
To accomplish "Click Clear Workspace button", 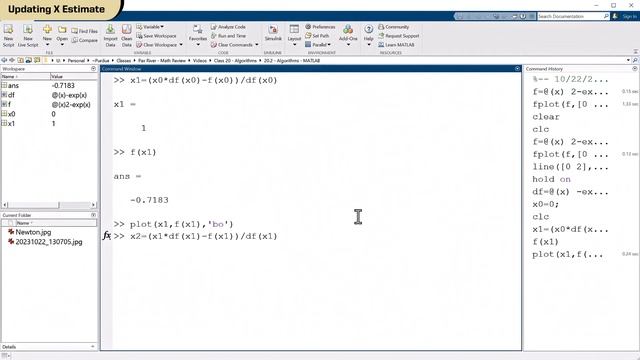I will 157,45.
